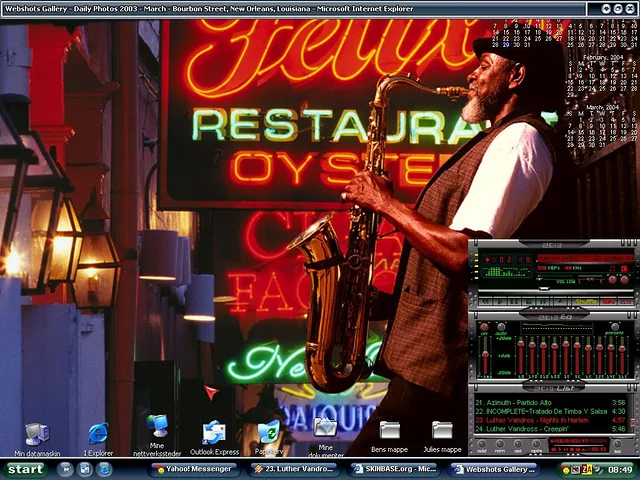Open files with Winamp Eject button

tap(561, 302)
